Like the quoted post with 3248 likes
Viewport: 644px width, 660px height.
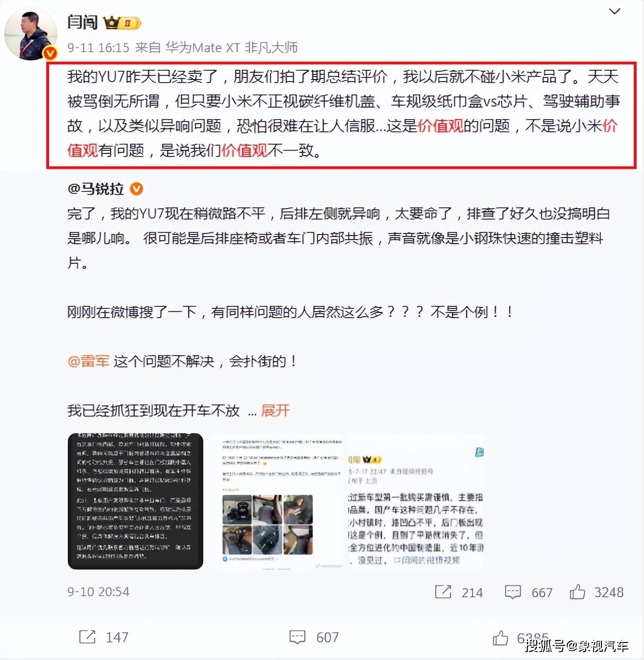pyautogui.click(x=578, y=592)
